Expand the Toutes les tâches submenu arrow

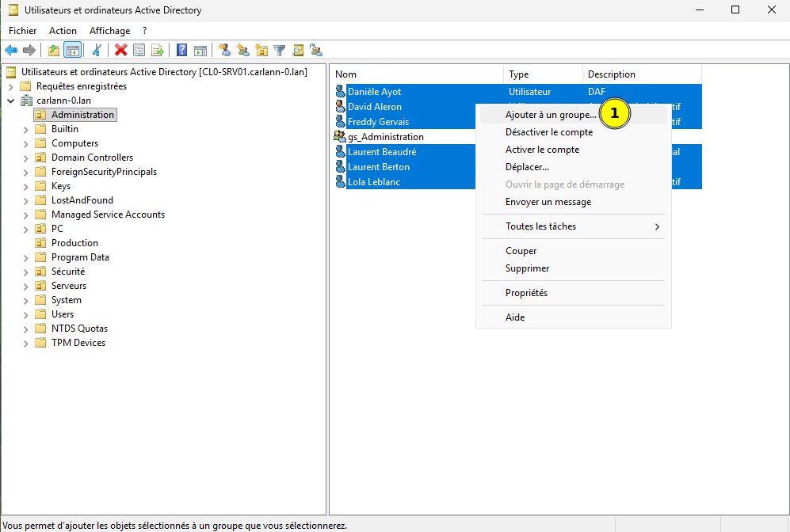[x=657, y=226]
